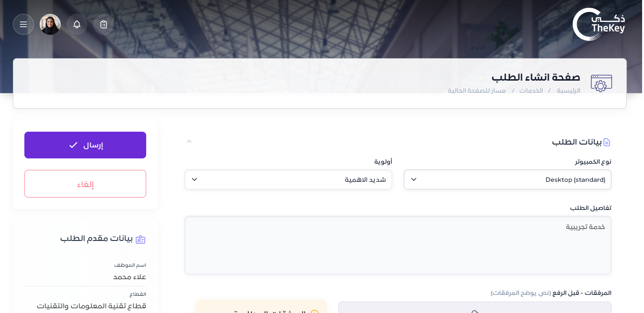Screen dimensions: 644x313
Task: Click the صفحة انشاء الطلب page title
Action: [536, 77]
